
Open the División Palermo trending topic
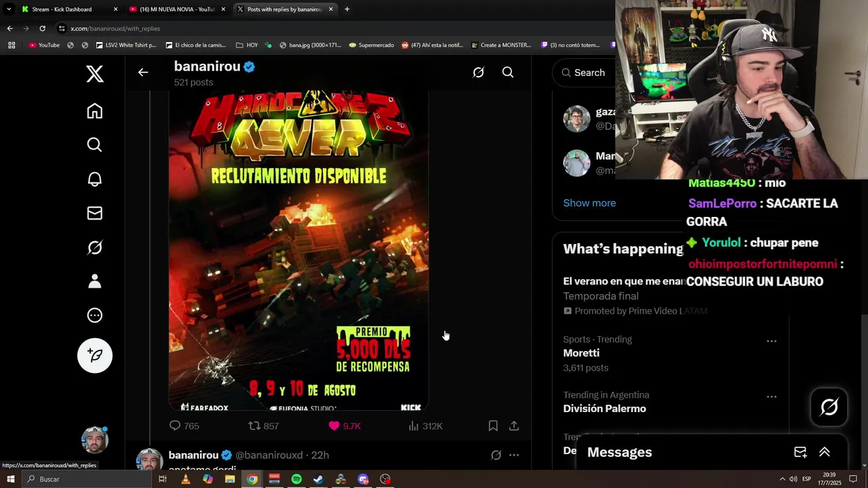click(x=604, y=409)
